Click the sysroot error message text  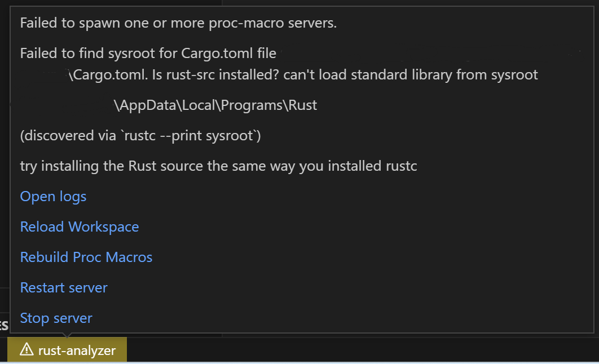(x=148, y=53)
